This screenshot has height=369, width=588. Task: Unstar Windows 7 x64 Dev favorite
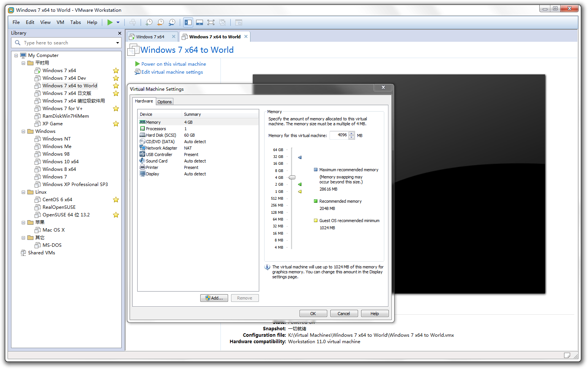point(116,78)
